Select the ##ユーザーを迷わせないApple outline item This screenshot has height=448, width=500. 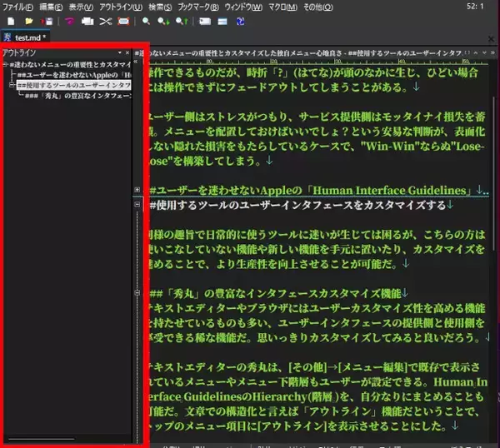(74, 75)
